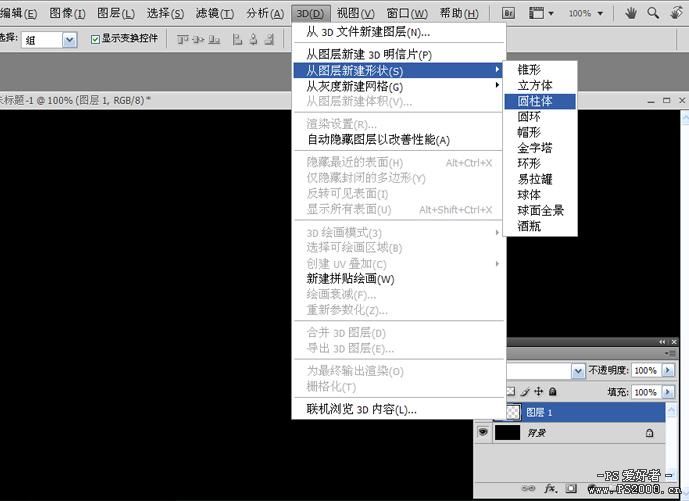The width and height of the screenshot is (689, 501).
Task: Open the 帮助(H) menu
Action: pyautogui.click(x=459, y=13)
